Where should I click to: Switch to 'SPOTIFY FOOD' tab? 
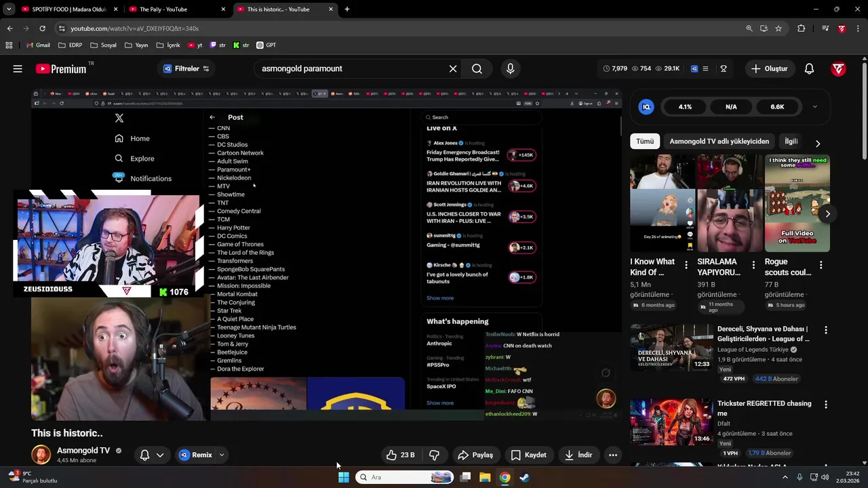[x=68, y=9]
